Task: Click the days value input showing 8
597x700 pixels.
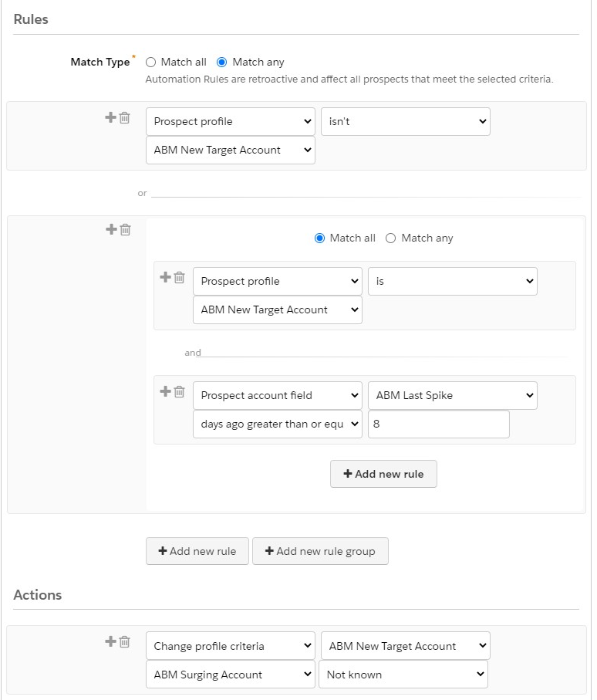Action: point(438,424)
